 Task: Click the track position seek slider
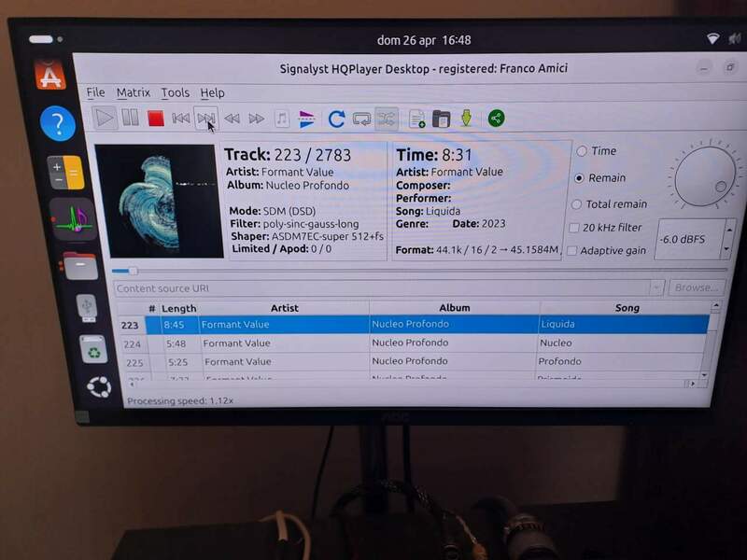pyautogui.click(x=419, y=271)
